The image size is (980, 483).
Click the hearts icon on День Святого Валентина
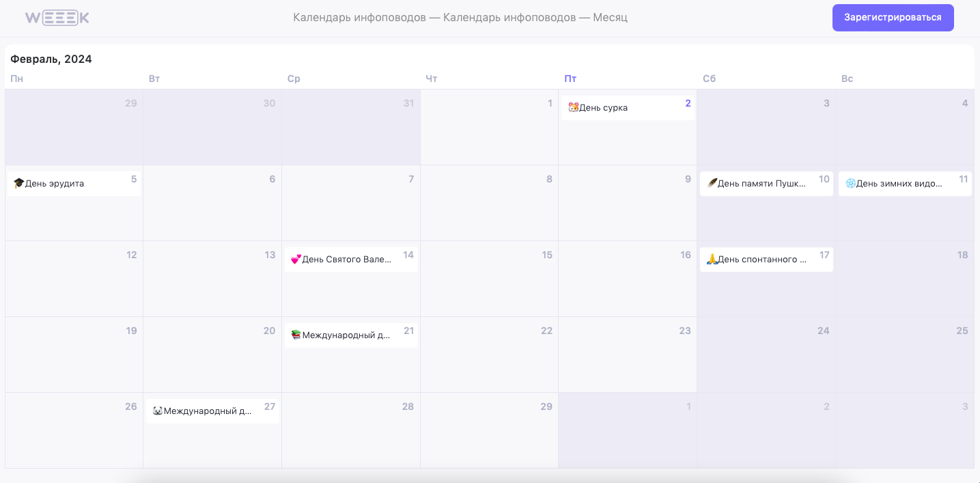(x=296, y=260)
